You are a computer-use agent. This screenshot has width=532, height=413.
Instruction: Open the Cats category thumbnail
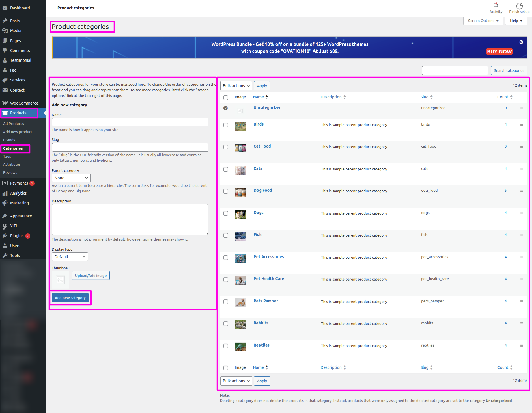point(240,170)
